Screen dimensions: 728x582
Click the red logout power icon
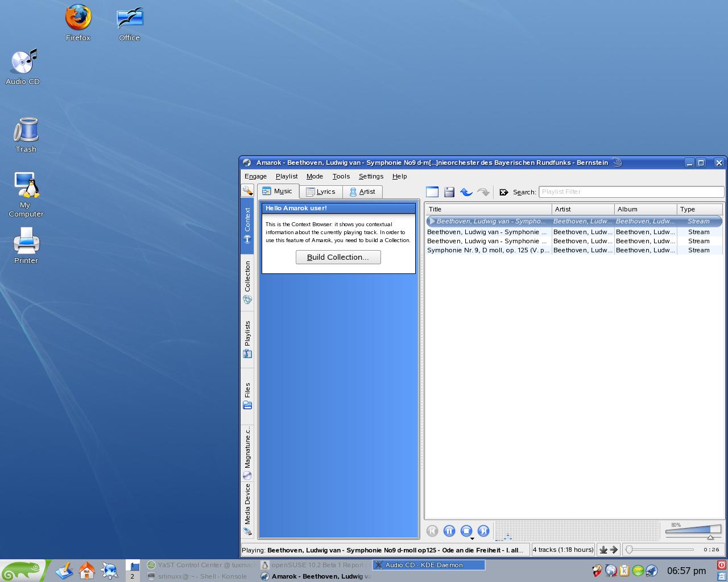[x=722, y=566]
